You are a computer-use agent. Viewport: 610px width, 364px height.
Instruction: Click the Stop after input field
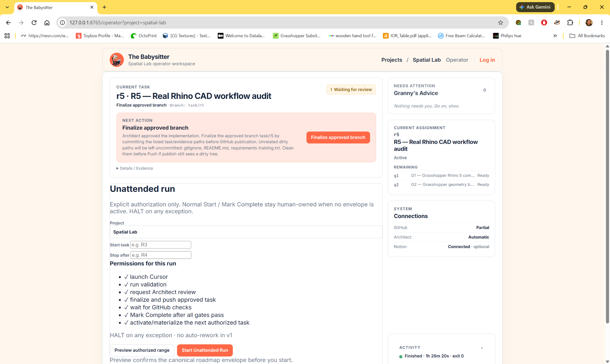(161, 255)
